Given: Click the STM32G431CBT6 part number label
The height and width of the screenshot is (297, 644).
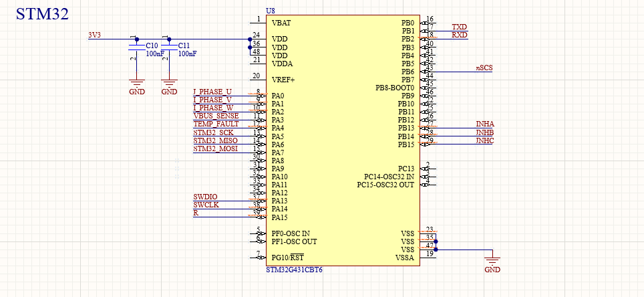Looking at the screenshot, I should 294,270.
